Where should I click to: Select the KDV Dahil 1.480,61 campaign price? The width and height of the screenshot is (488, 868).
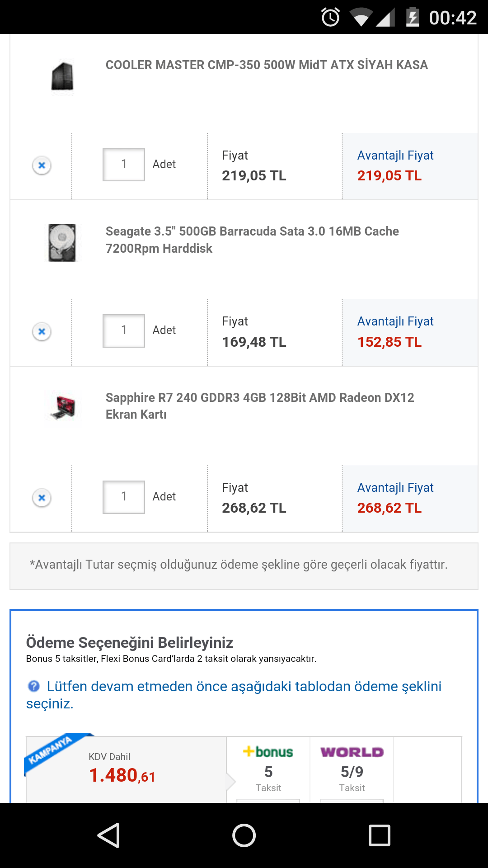pyautogui.click(x=122, y=769)
